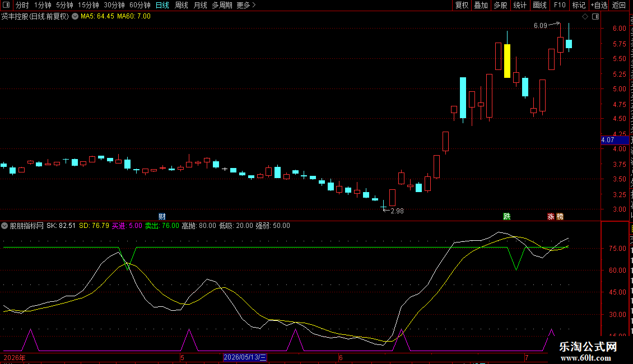Click the 榜 ranking marker icon
The width and height of the screenshot is (633, 364).
click(560, 217)
